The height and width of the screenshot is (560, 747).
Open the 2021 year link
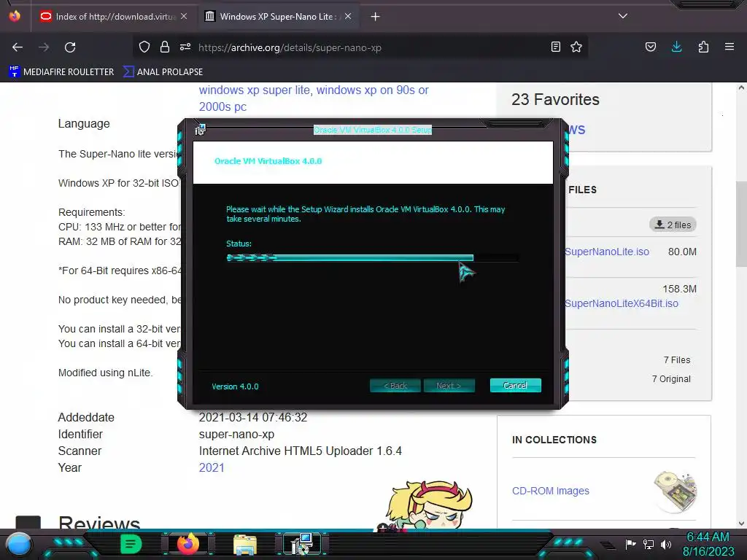pyautogui.click(x=212, y=467)
